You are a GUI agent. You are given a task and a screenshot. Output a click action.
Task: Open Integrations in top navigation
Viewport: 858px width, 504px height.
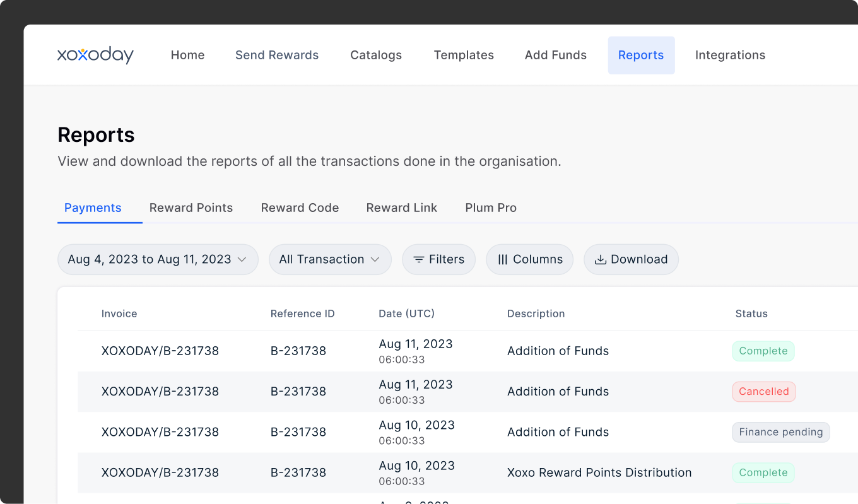point(730,55)
